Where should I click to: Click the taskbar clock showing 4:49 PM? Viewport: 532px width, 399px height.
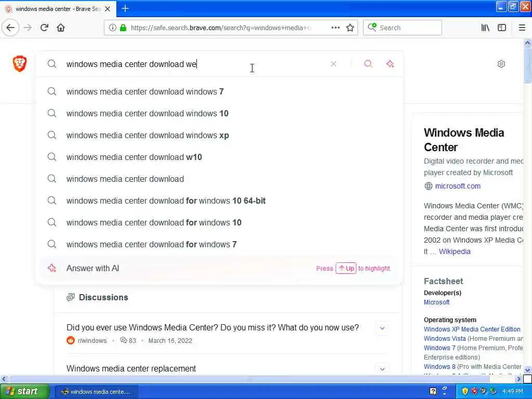[513, 391]
